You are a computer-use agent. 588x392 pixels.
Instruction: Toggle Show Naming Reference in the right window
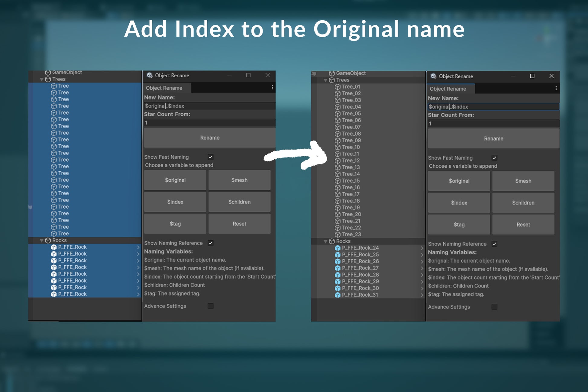point(494,244)
